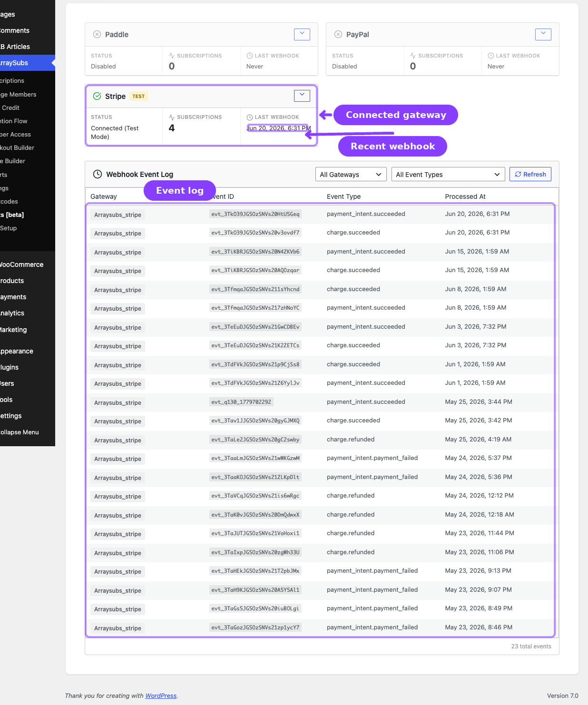Click the PayPal last webhook clock icon

click(x=491, y=56)
